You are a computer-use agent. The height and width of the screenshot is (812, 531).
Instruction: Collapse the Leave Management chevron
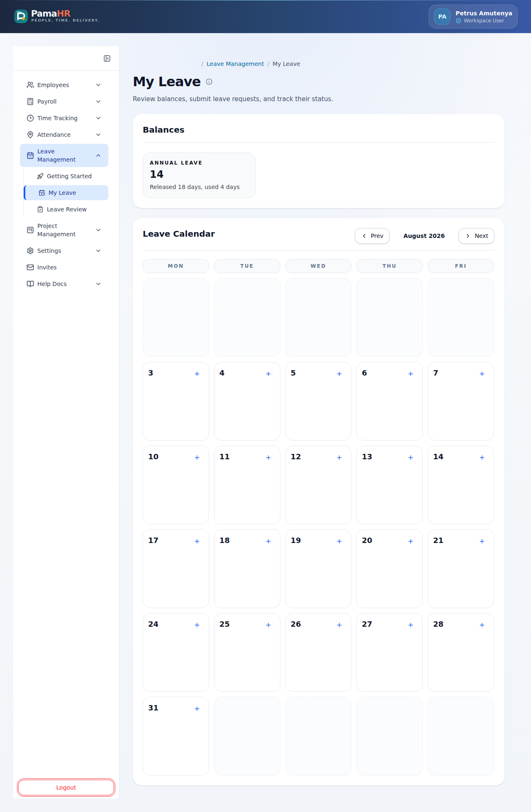pos(98,155)
